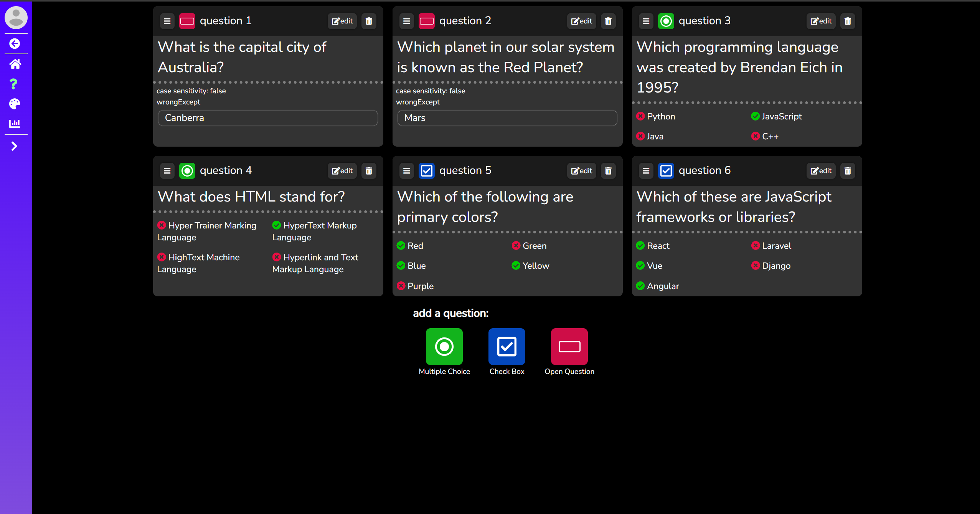Screen dimensions: 980x514
Task: Click the 'Red Planet' question text
Action: [x=506, y=57]
